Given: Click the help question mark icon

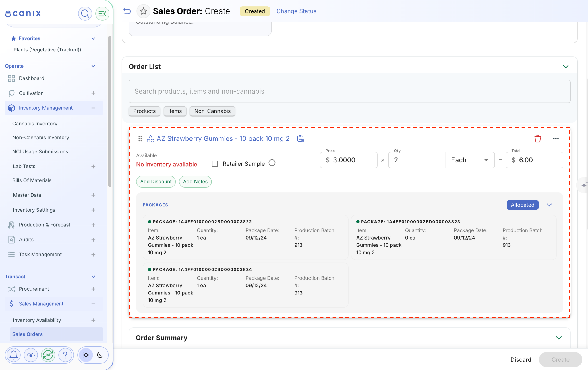Looking at the screenshot, I should point(65,355).
